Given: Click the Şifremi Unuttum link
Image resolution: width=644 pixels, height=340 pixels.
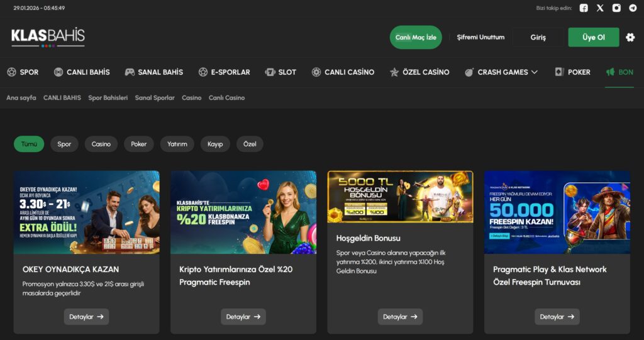Looking at the screenshot, I should click(480, 37).
